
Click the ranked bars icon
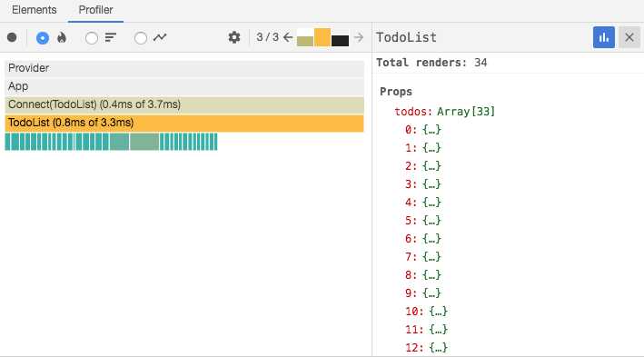pyautogui.click(x=111, y=37)
